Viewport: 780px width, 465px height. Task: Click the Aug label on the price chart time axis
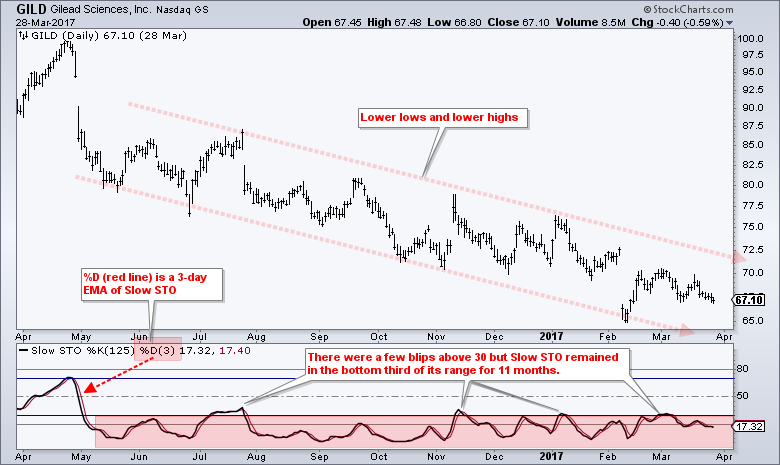[256, 337]
